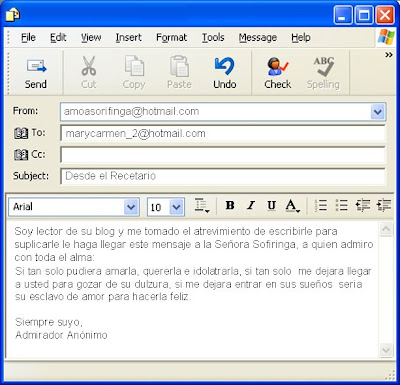The image size is (400, 385).
Task: Click the text 'Admirador Anónimo'
Action: coord(61,335)
